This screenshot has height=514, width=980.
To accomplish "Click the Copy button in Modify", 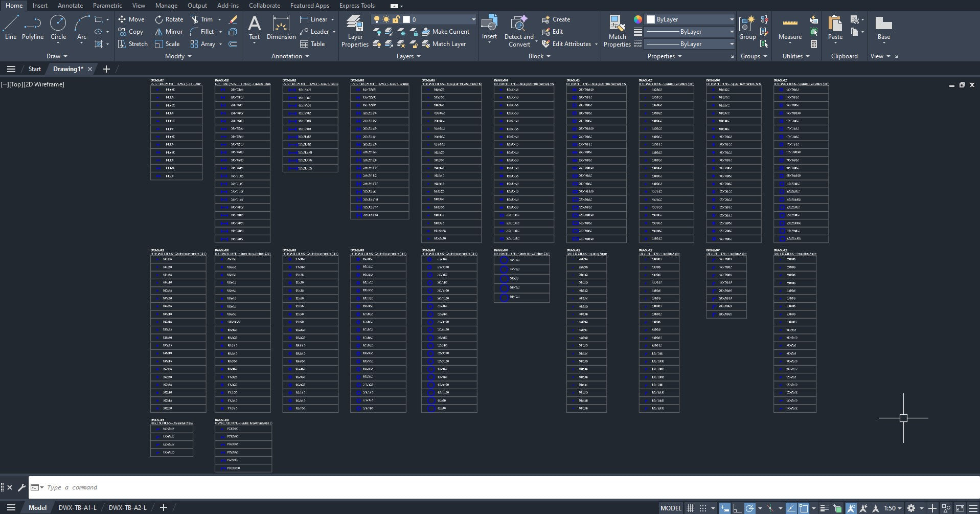I will pos(130,32).
